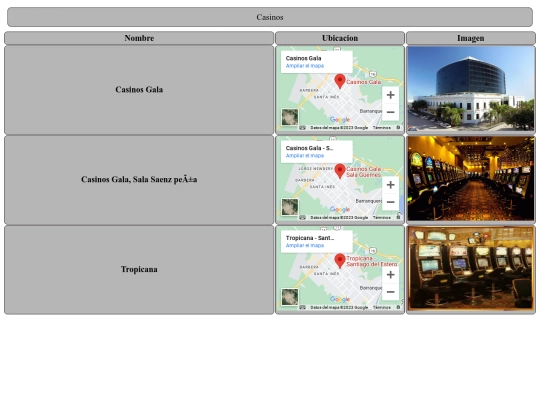This screenshot has height=405, width=540.
Task: Click the Nombre column header
Action: pos(139,38)
